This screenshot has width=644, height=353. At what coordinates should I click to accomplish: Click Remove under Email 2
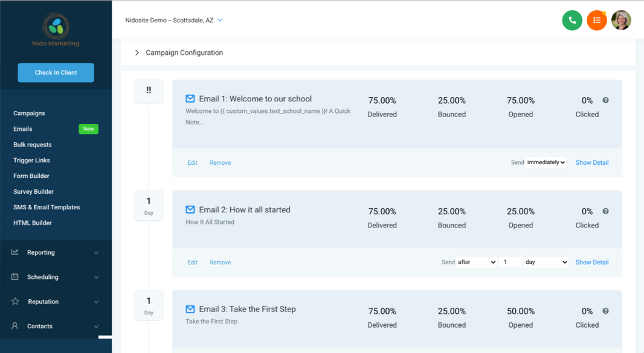pyautogui.click(x=220, y=262)
